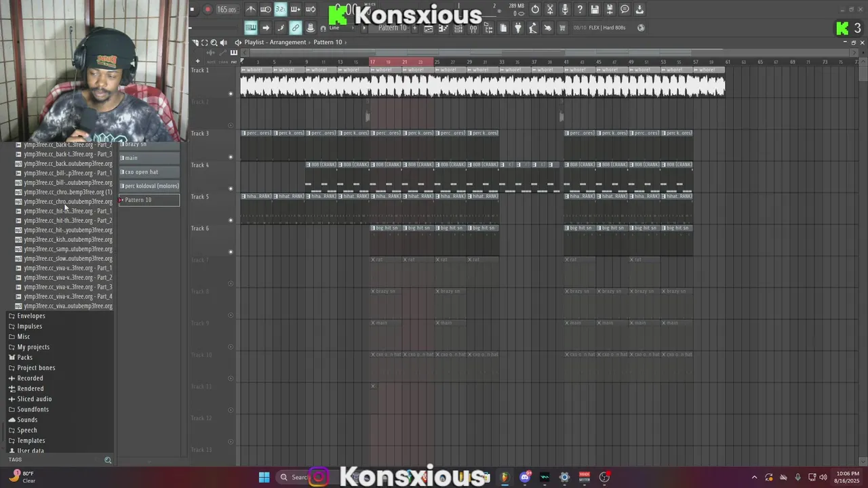Mute Track 4 with its mute dot
This screenshot has height=488, width=868.
[231, 188]
